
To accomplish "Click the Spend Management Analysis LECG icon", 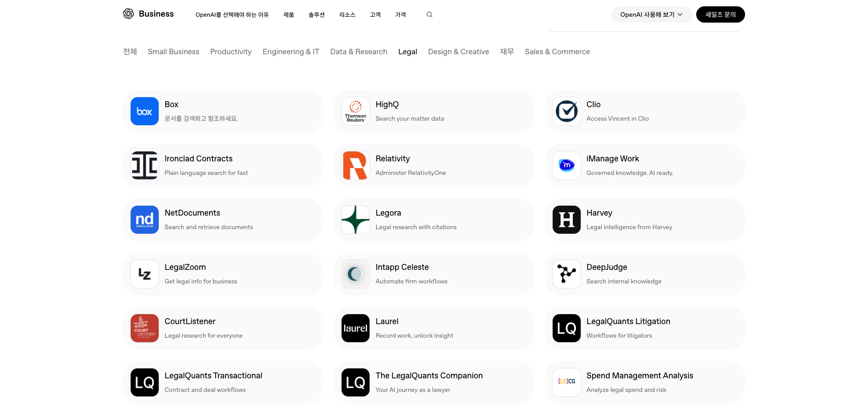I will pyautogui.click(x=566, y=382).
